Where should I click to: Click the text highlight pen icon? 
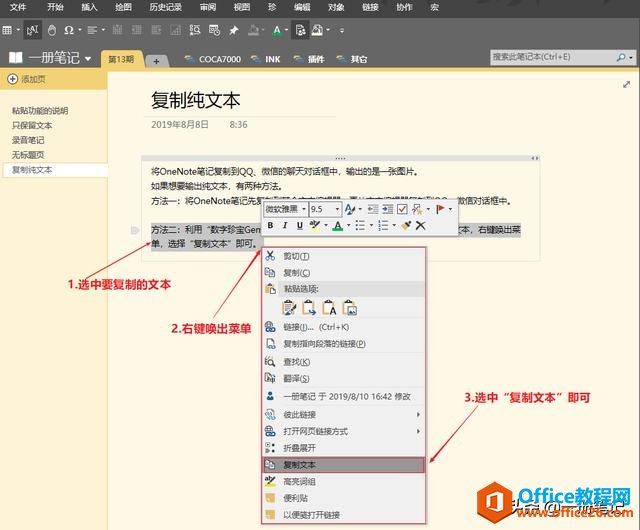315,225
